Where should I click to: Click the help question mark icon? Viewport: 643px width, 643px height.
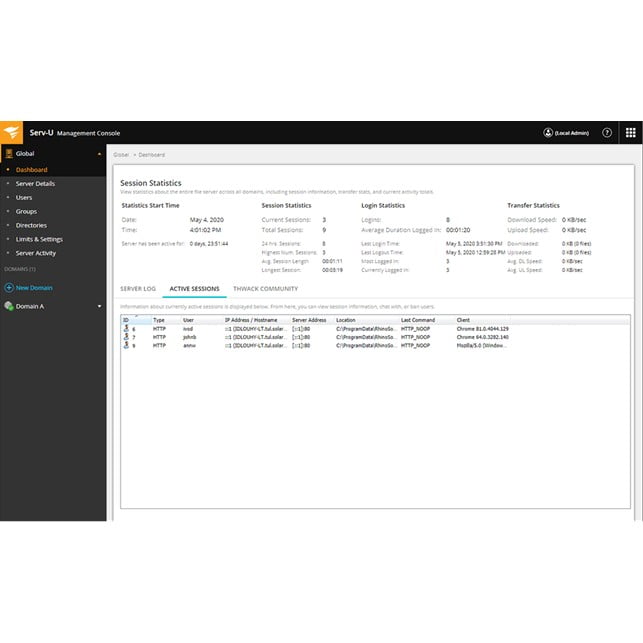coord(607,132)
